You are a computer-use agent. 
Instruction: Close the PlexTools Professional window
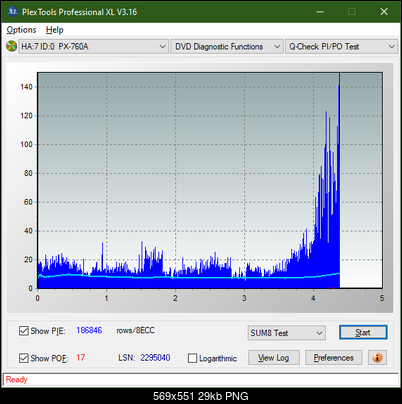[384, 12]
